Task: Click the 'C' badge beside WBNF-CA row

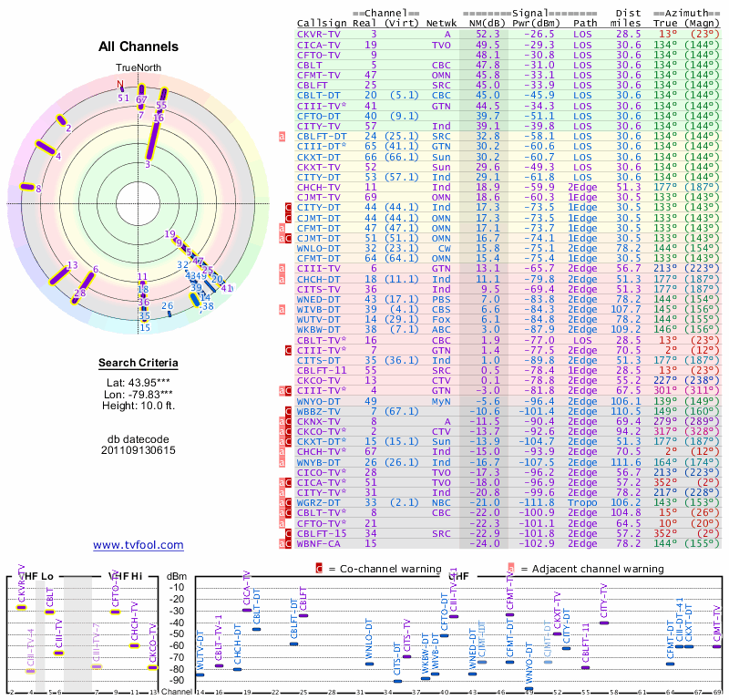Action: (288, 544)
